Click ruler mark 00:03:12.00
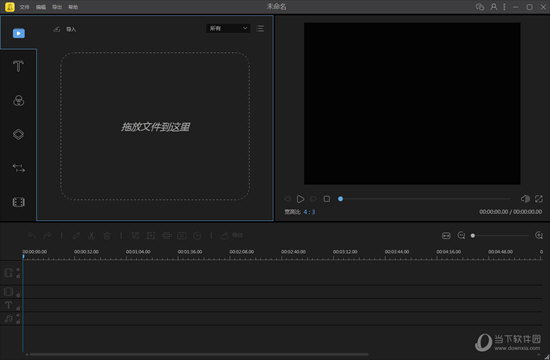Screen dimensions: 550x360 pyautogui.click(x=345, y=252)
